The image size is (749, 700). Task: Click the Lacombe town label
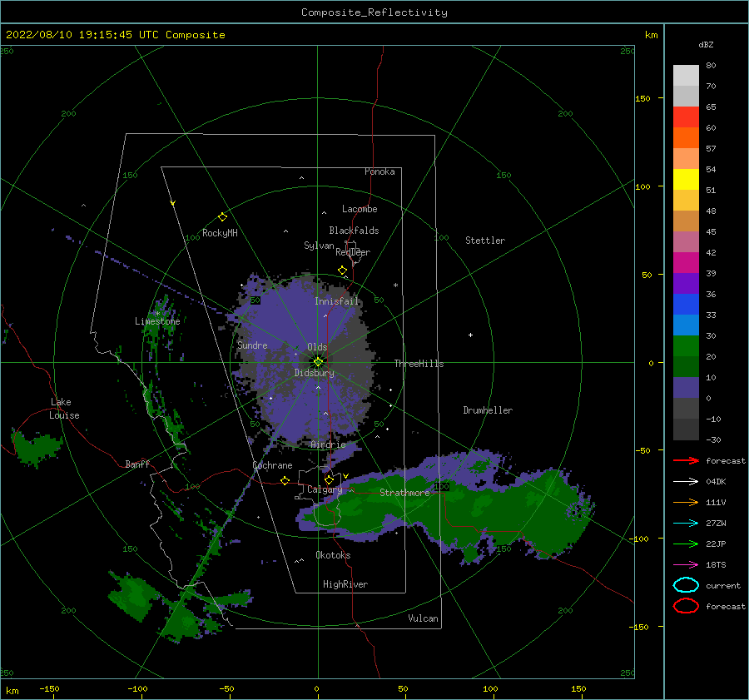(360, 209)
